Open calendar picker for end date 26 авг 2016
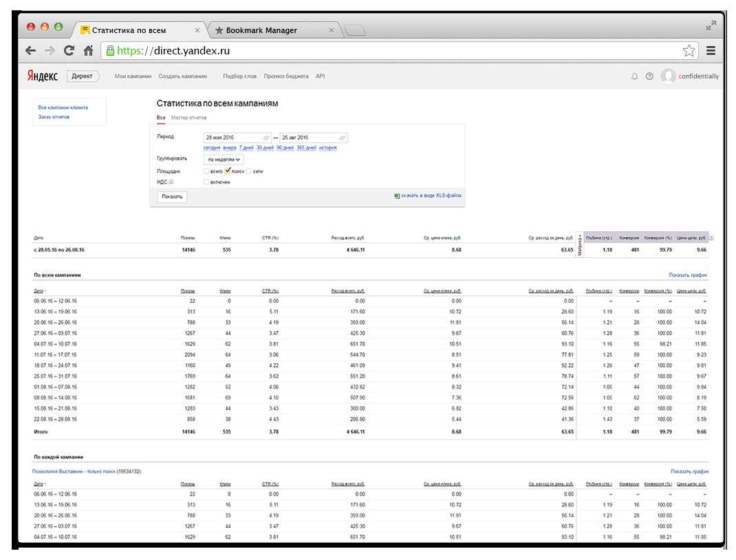Image resolution: width=736 pixels, height=560 pixels. 342,138
